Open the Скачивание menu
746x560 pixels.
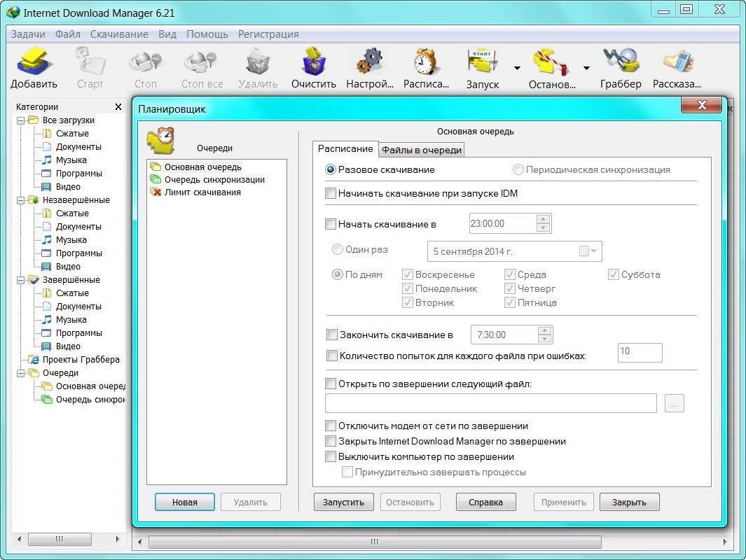click(119, 34)
